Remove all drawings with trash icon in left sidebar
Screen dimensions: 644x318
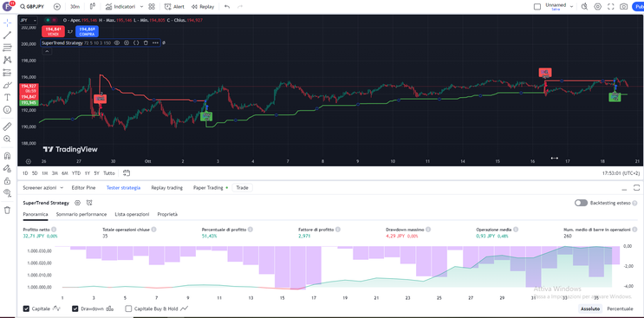pyautogui.click(x=7, y=210)
